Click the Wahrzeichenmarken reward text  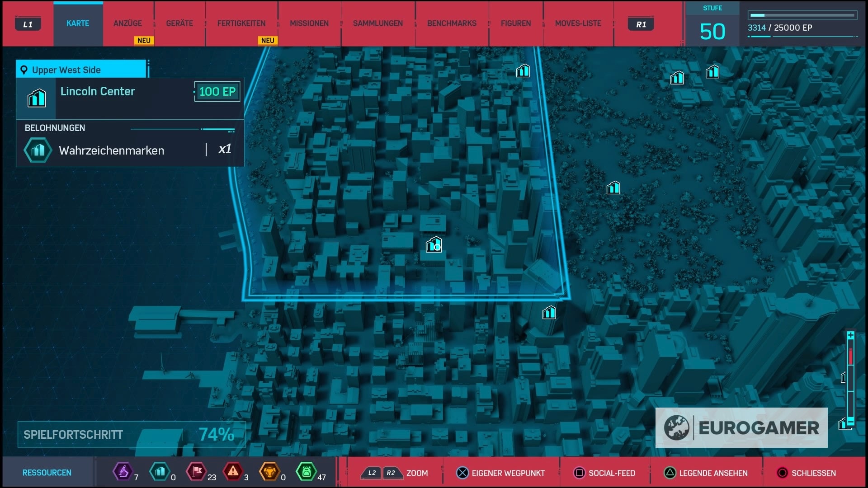pos(111,150)
